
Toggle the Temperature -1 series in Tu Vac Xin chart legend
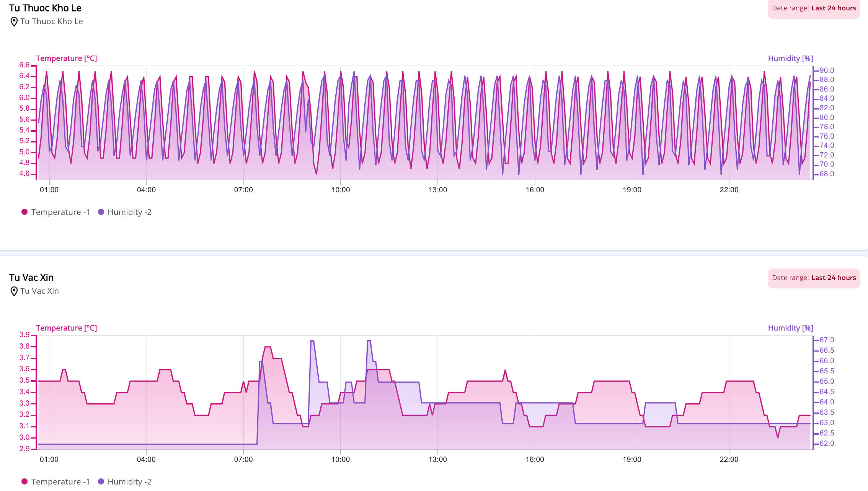[55, 482]
